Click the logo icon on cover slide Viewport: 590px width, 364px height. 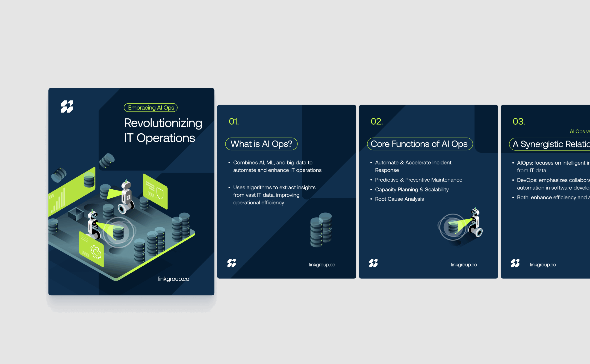tap(67, 106)
